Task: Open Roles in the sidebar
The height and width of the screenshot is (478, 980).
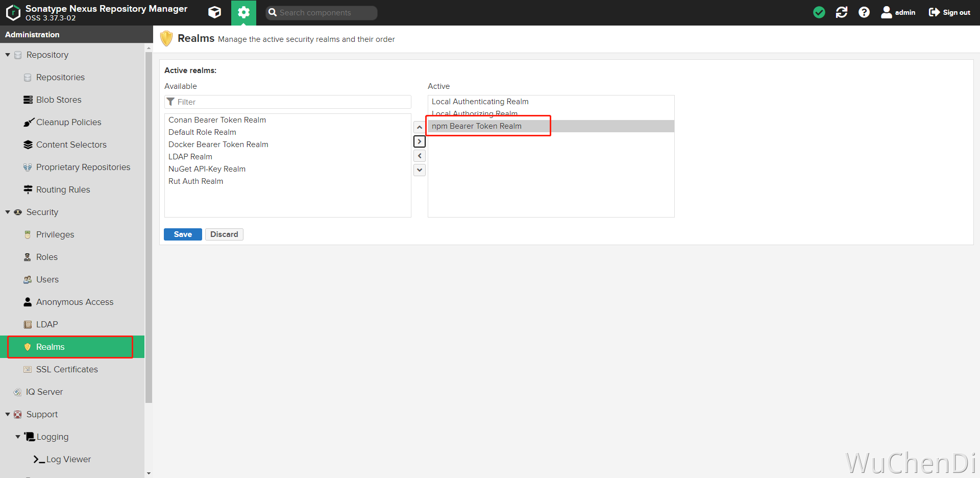Action: tap(47, 257)
